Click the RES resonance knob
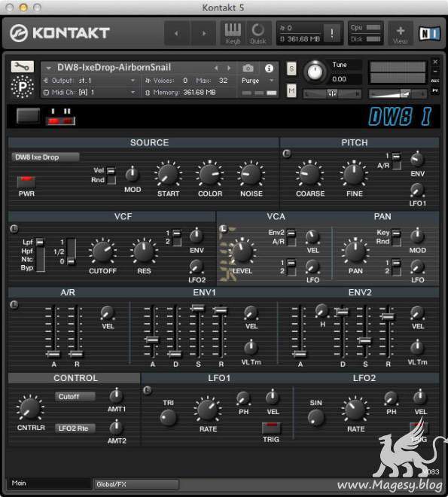 144,251
